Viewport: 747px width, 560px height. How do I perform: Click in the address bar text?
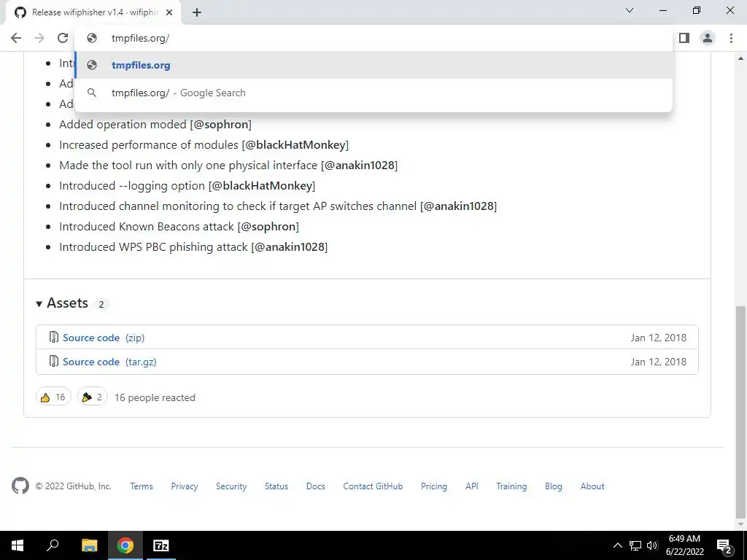(141, 39)
